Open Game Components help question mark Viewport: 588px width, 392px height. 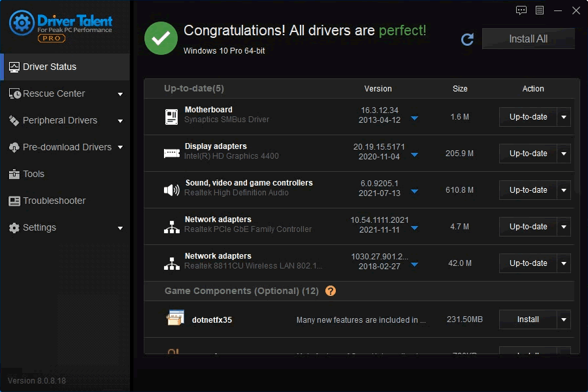[x=331, y=291]
